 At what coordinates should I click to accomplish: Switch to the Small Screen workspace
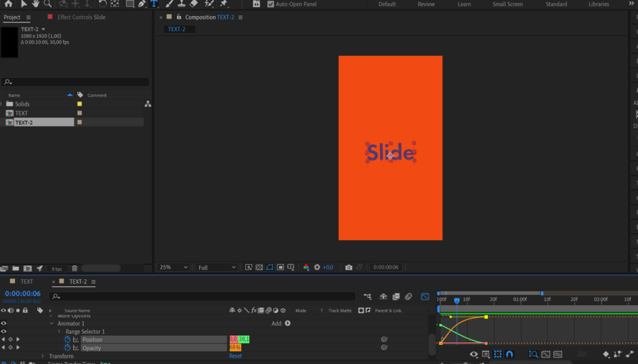[x=508, y=4]
